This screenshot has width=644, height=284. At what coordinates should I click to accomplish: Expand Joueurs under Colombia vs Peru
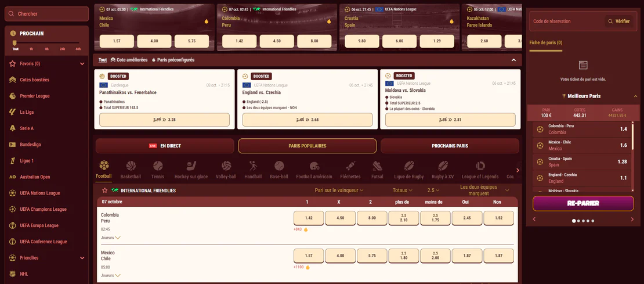point(111,238)
